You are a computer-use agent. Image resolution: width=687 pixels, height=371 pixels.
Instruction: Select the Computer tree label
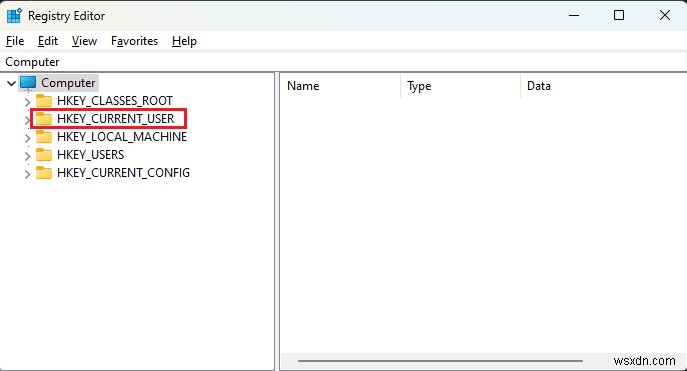(x=68, y=83)
